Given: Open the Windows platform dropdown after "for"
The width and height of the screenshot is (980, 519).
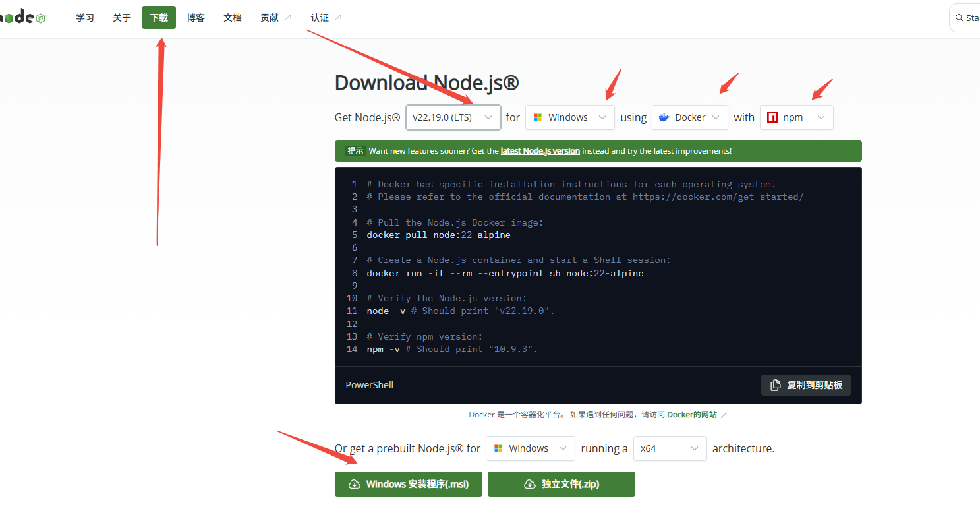Looking at the screenshot, I should (x=569, y=117).
